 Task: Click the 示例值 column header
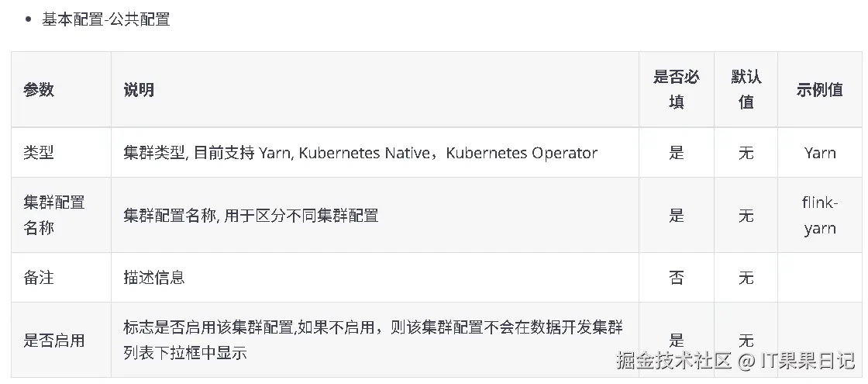(x=819, y=90)
